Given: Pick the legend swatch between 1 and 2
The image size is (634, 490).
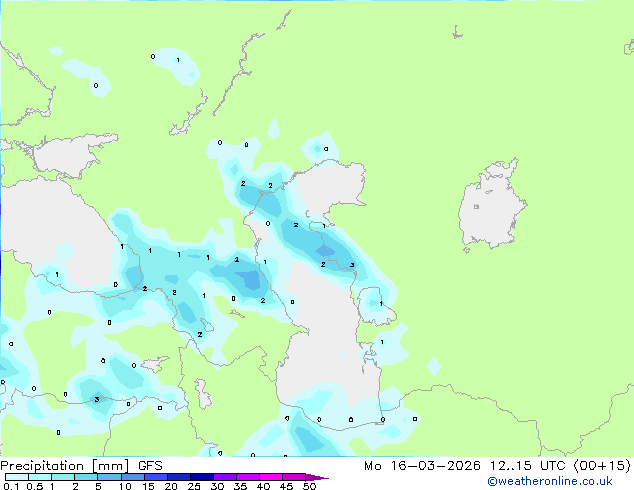Looking at the screenshot, I should pos(63,477).
